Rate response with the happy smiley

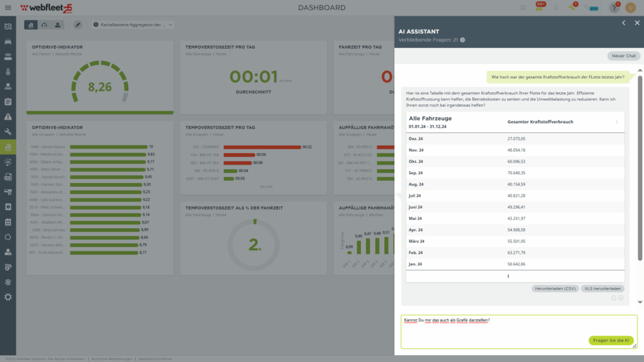tap(613, 298)
